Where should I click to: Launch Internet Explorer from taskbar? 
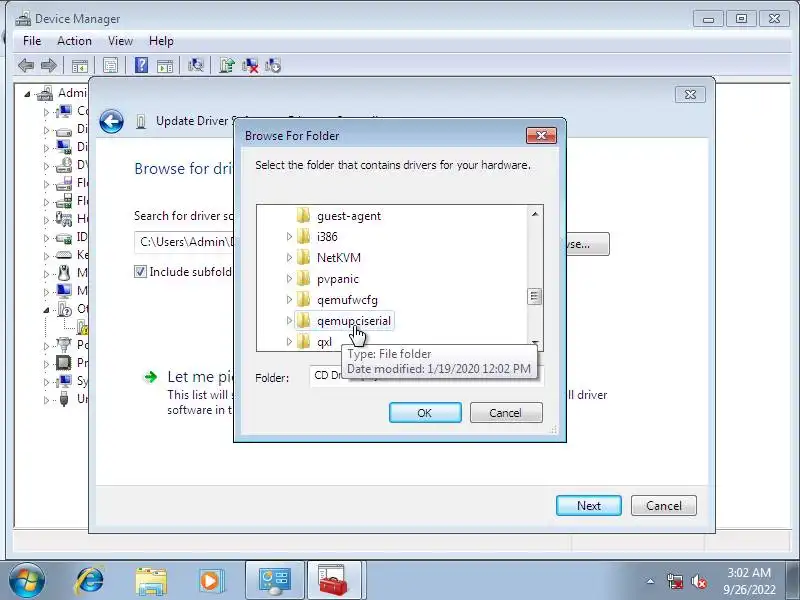pyautogui.click(x=89, y=581)
